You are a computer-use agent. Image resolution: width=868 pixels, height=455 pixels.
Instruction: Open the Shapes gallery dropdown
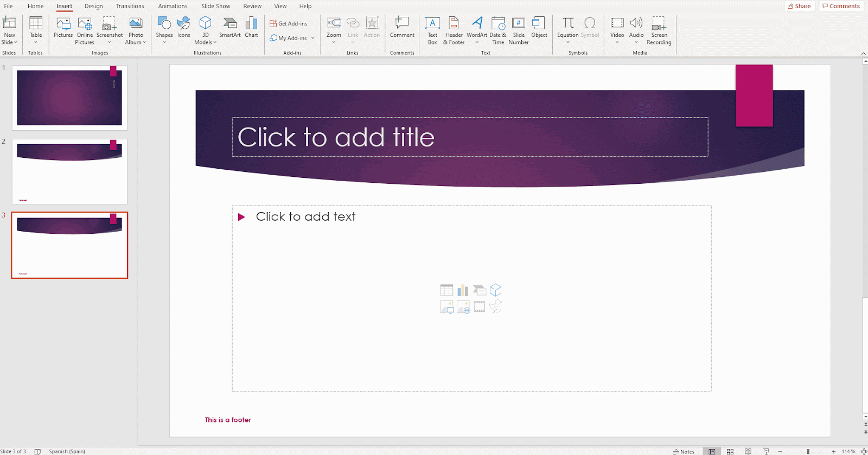click(x=164, y=42)
